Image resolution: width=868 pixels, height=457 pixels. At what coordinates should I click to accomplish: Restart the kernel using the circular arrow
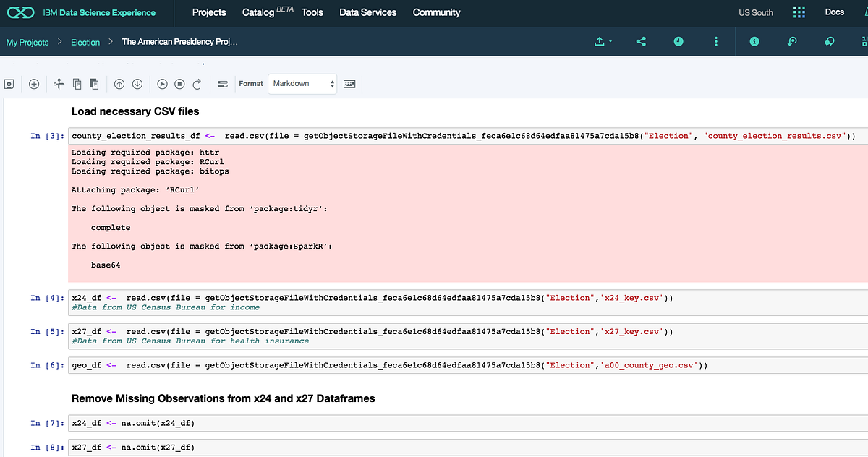click(196, 84)
